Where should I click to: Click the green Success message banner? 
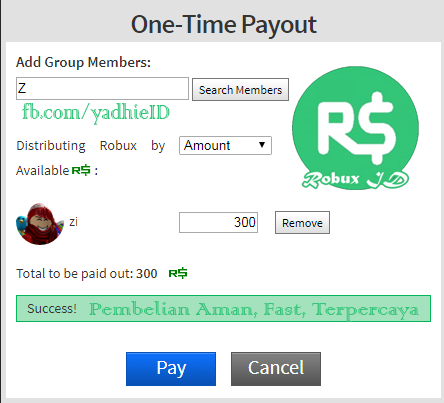click(x=223, y=308)
